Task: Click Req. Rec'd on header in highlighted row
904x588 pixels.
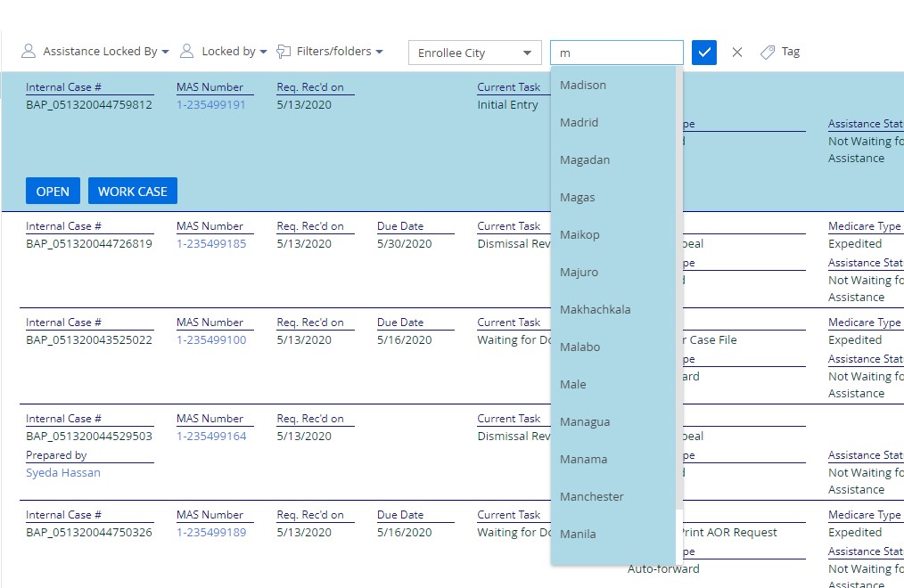Action: [x=310, y=87]
